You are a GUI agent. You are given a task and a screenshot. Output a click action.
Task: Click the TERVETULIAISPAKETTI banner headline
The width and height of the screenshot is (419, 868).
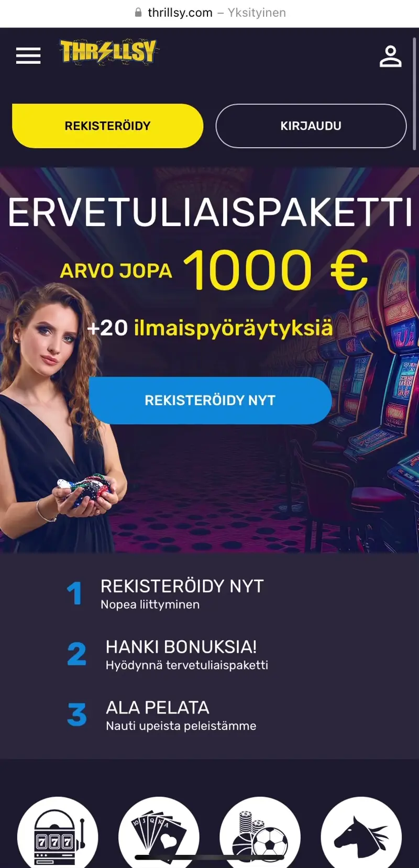(x=210, y=213)
